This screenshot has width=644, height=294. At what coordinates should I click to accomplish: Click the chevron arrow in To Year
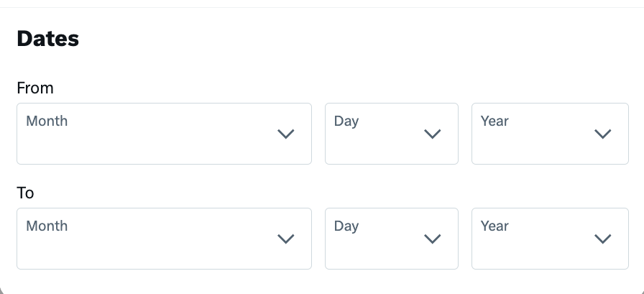(x=603, y=239)
